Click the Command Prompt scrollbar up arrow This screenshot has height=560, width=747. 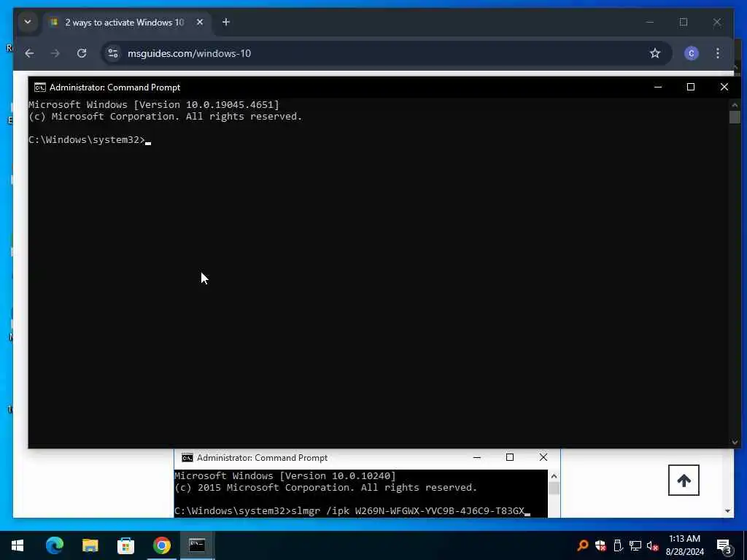point(735,104)
